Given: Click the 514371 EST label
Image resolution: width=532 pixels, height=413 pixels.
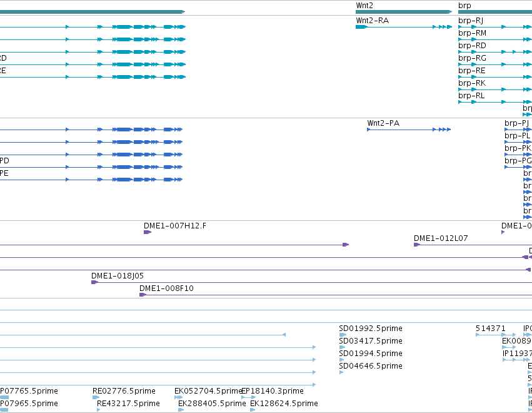Looking at the screenshot, I should (x=491, y=329).
